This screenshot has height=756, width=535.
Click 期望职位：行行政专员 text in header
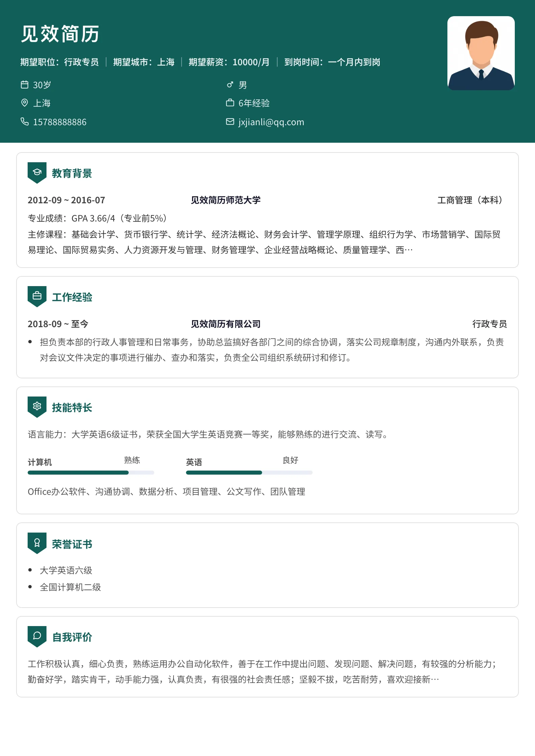pyautogui.click(x=60, y=62)
